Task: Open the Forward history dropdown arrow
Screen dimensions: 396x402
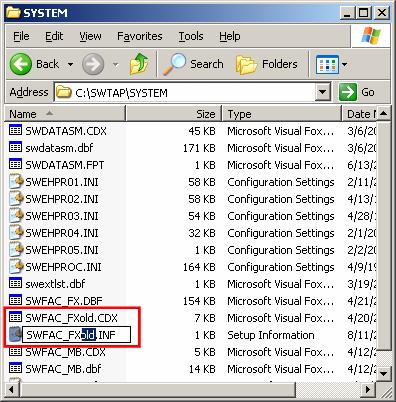Action: click(116, 64)
